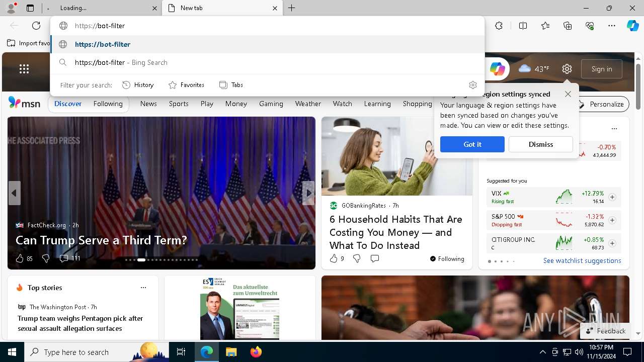Open Favorites star icon in toolbar
The height and width of the screenshot is (362, 644).
coord(545,26)
